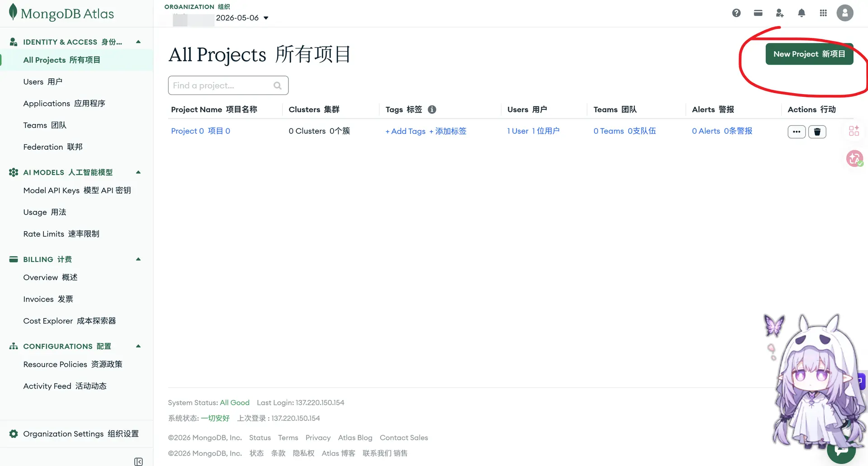
Task: Click the Contact Sales footer link
Action: coord(404,438)
